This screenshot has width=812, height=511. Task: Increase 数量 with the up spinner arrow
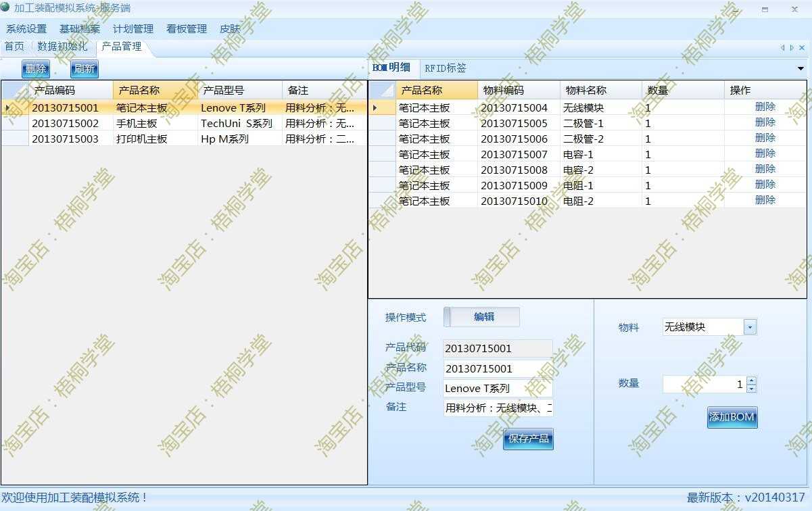751,381
